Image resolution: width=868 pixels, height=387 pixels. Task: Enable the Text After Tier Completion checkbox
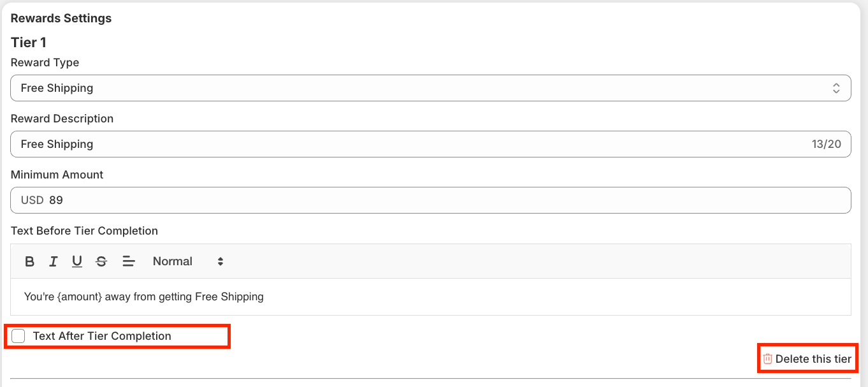click(18, 336)
